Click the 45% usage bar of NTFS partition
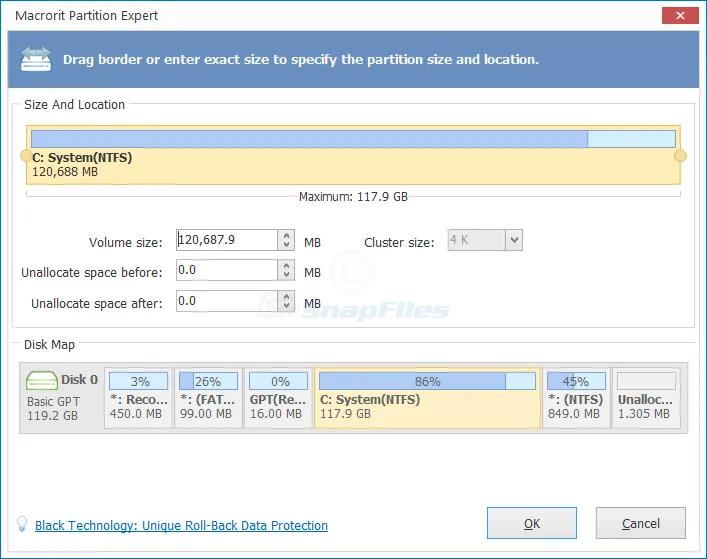Image resolution: width=707 pixels, height=559 pixels. (x=576, y=381)
